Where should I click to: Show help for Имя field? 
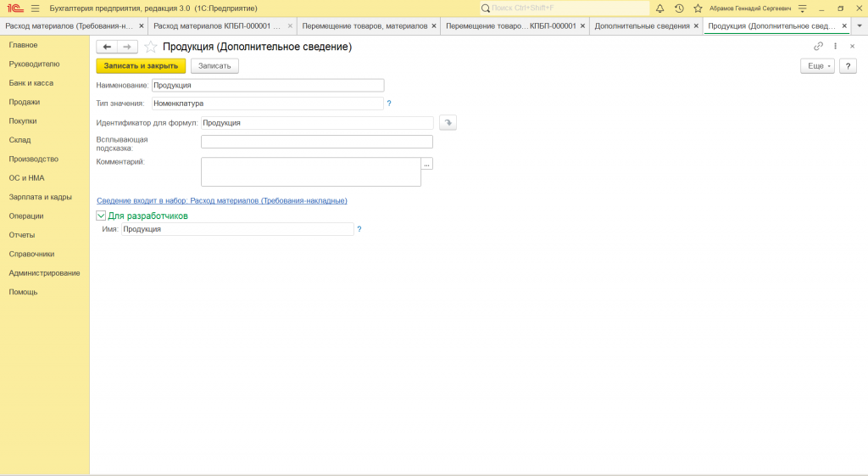(359, 229)
